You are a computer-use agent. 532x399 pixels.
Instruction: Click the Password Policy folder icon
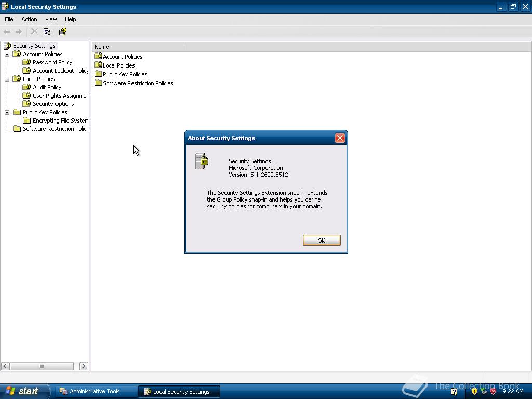26,62
